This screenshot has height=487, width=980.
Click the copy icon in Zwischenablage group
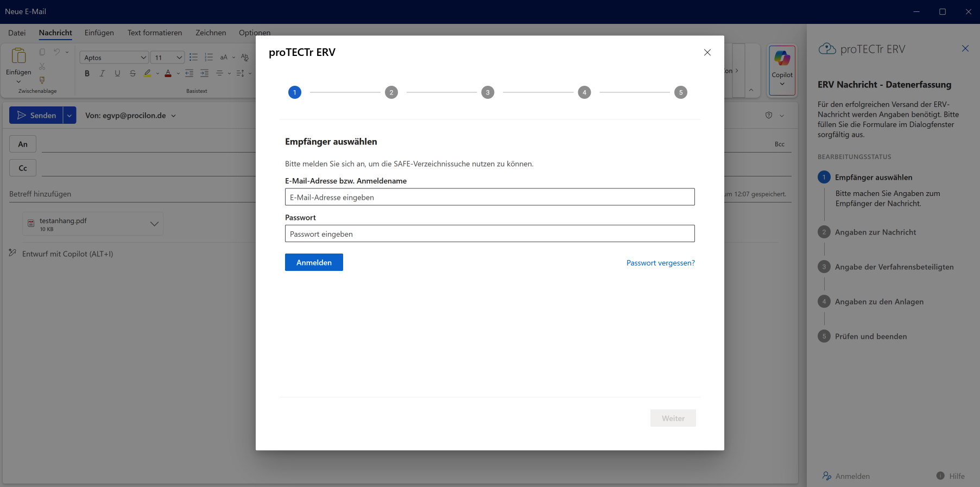coord(42,52)
